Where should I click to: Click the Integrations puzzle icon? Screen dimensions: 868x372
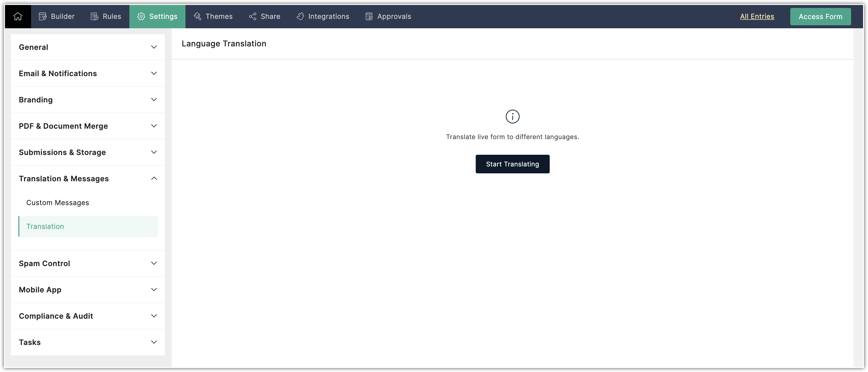point(300,17)
